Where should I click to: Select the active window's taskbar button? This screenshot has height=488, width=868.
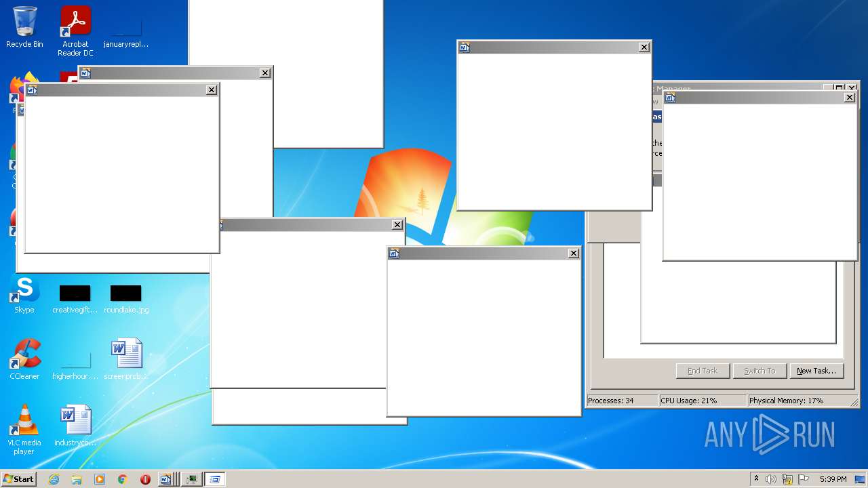215,479
